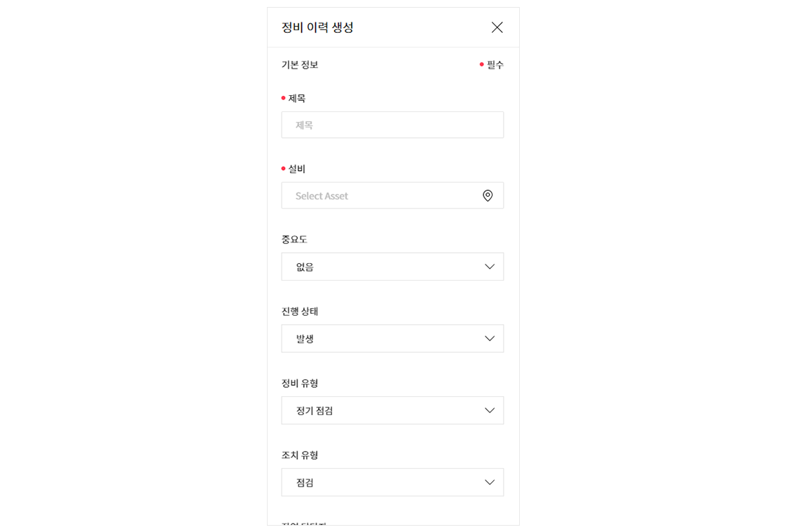Image resolution: width=786 pixels, height=532 pixels.
Task: Click the chevron arrow of 중요도 dropdown
Action: coord(490,267)
